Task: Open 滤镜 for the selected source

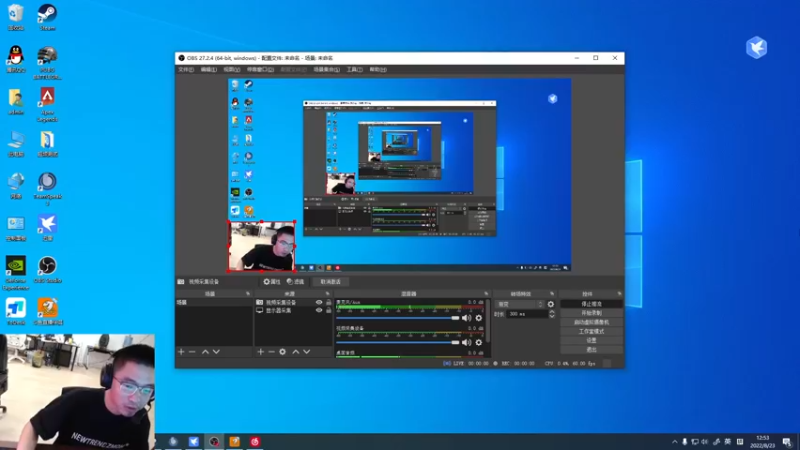Action: pos(295,282)
